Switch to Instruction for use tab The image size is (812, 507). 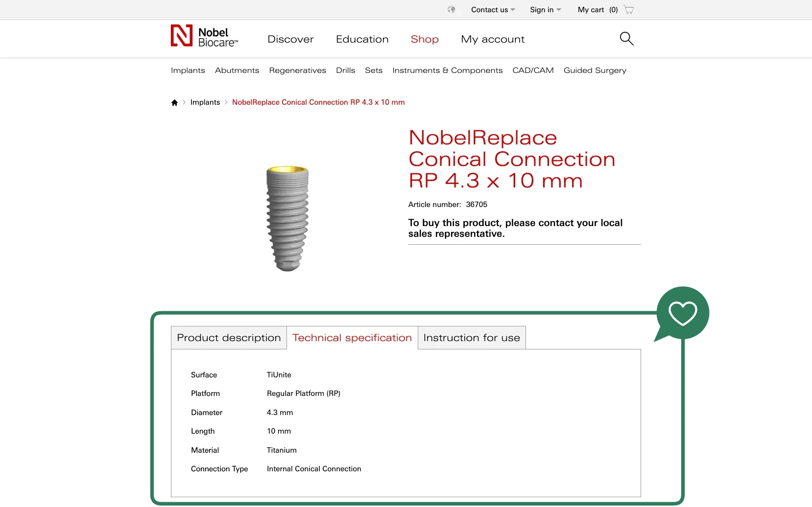pyautogui.click(x=472, y=338)
